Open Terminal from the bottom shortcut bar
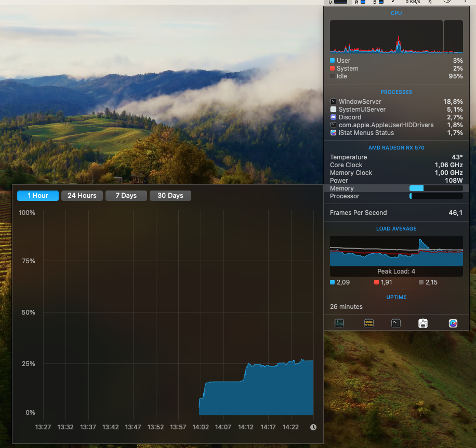476x448 pixels. click(396, 323)
